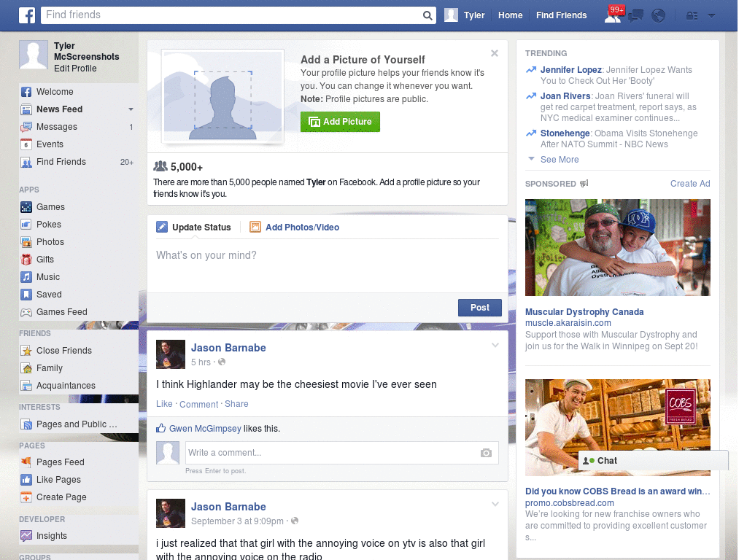Click in the Find friends search box
747x560 pixels.
point(231,15)
